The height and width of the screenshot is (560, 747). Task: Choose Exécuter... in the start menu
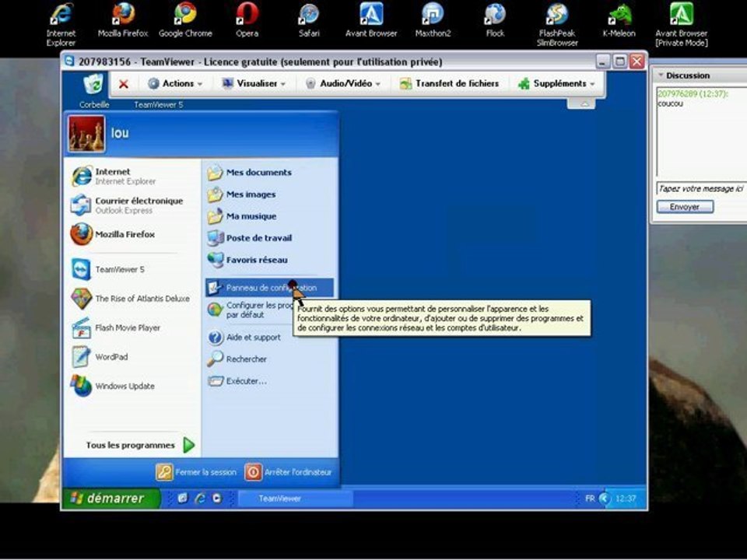pyautogui.click(x=237, y=381)
